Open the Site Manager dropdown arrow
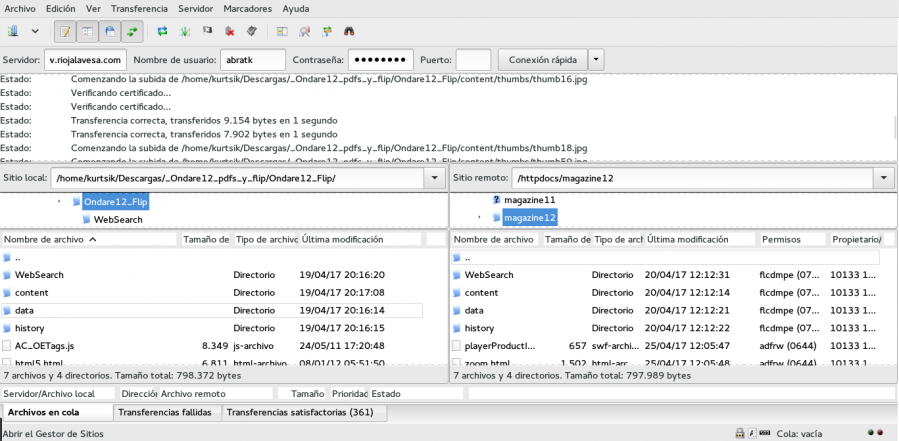 (36, 32)
